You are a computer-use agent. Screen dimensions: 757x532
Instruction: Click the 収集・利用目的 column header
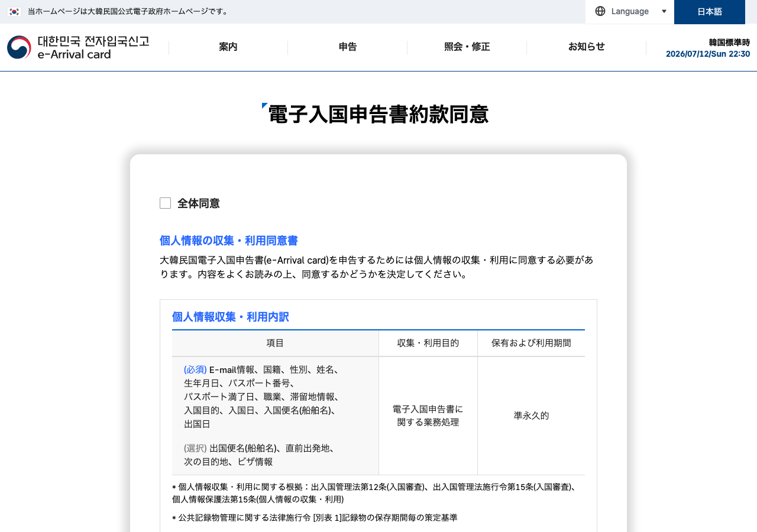[x=428, y=343]
